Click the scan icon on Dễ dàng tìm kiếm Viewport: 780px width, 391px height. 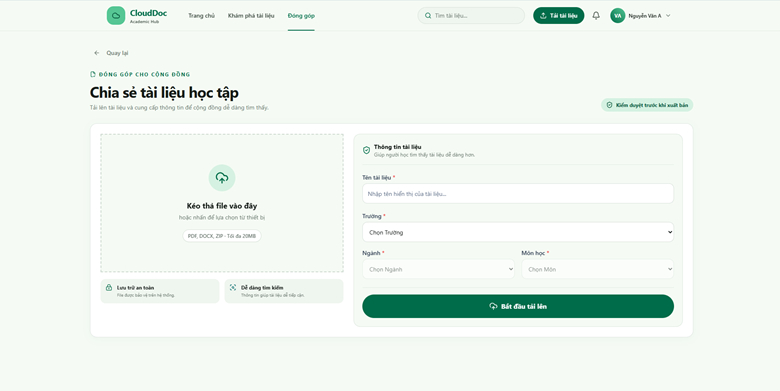233,288
